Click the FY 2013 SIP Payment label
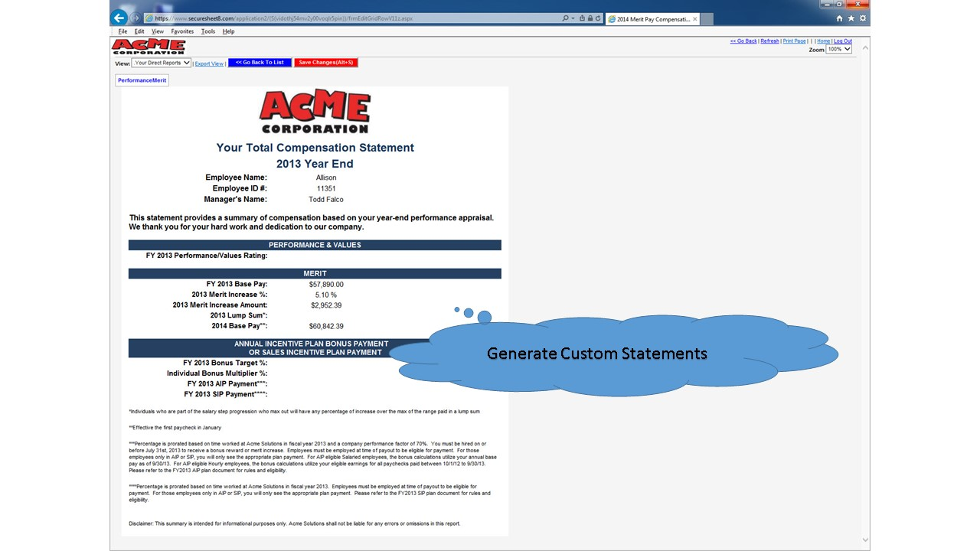This screenshot has width=980, height=551. tap(226, 394)
